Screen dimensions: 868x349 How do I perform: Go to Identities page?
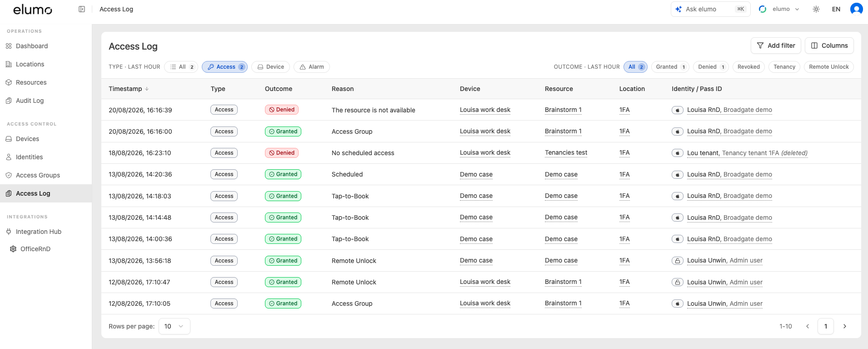[x=46, y=157]
